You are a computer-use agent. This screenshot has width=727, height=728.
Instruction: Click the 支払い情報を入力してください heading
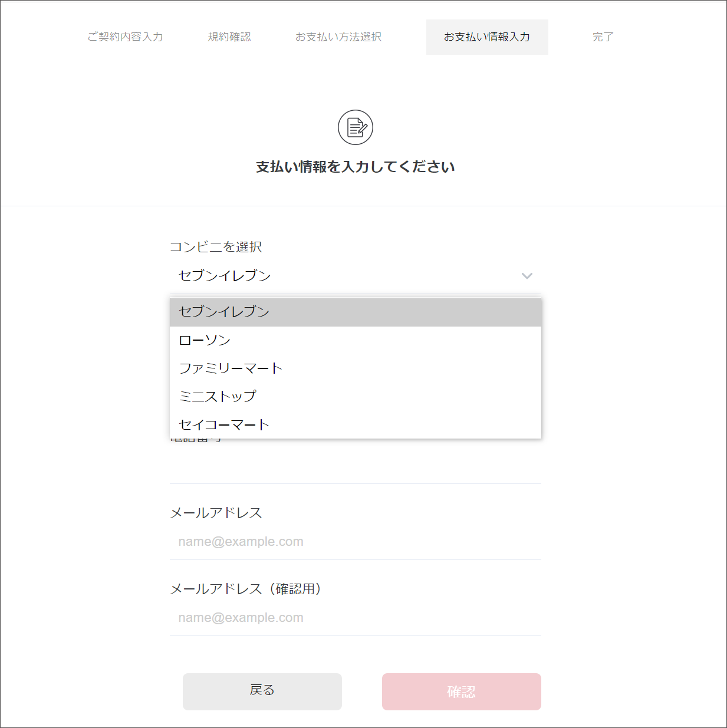point(356,167)
